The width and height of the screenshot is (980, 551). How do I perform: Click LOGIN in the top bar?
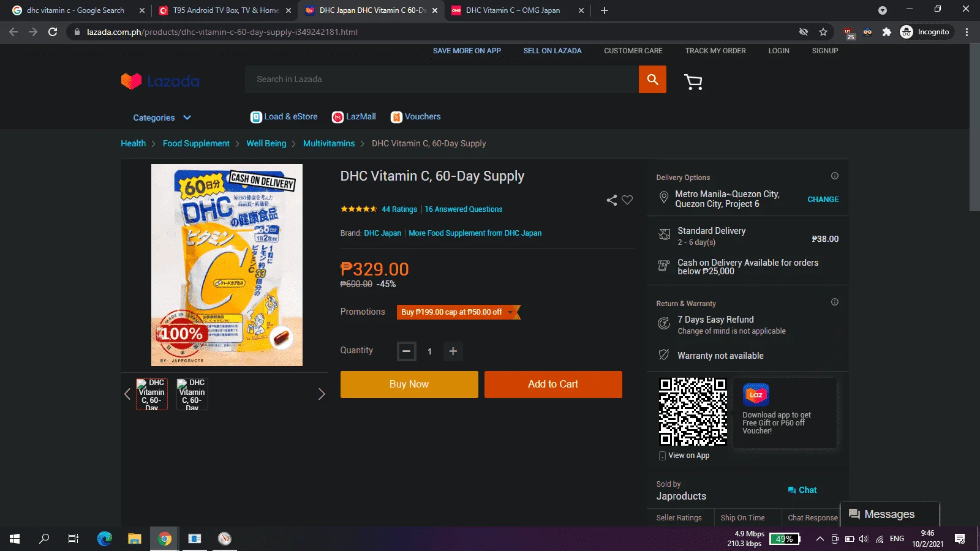point(779,51)
